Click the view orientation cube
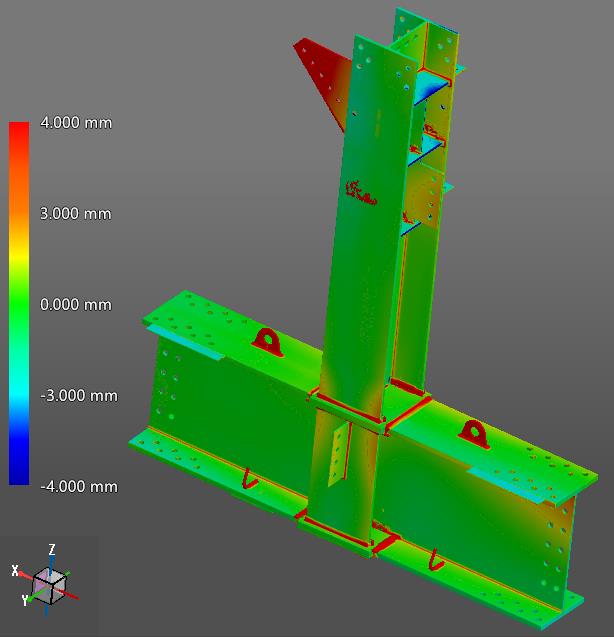Image resolution: width=614 pixels, height=637 pixels. pyautogui.click(x=47, y=584)
